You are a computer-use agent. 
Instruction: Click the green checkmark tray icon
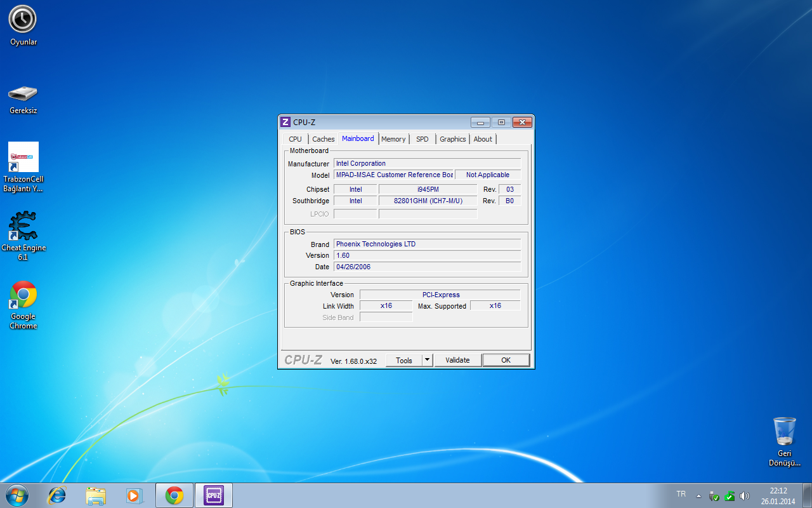(730, 496)
